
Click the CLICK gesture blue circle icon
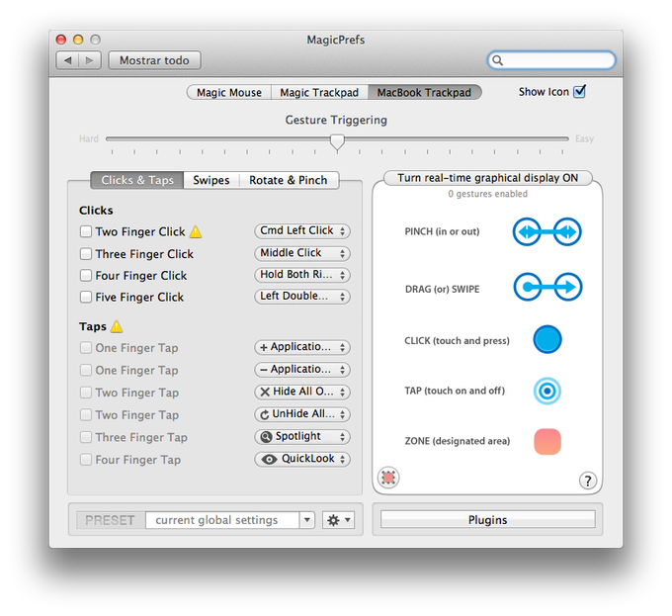pos(547,339)
